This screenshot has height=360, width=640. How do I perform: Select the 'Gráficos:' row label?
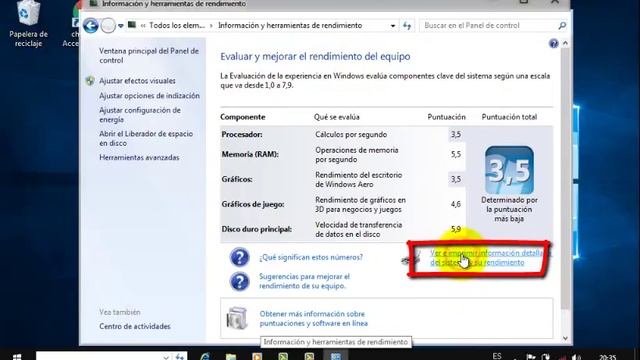[237, 179]
